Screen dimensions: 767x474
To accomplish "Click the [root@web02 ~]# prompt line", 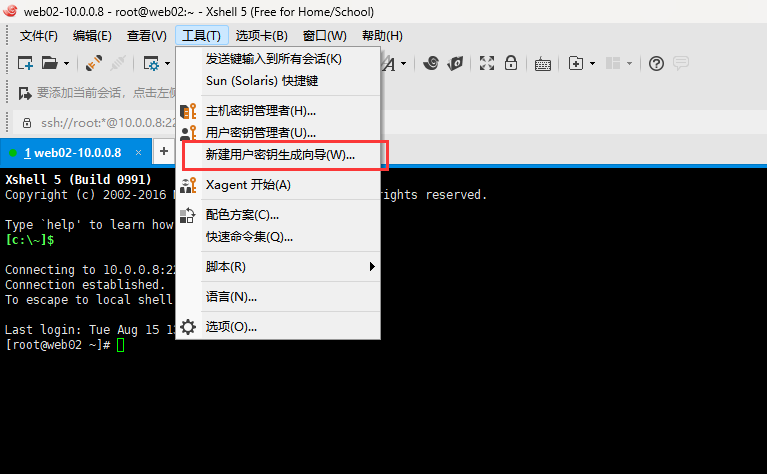I will pos(57,345).
